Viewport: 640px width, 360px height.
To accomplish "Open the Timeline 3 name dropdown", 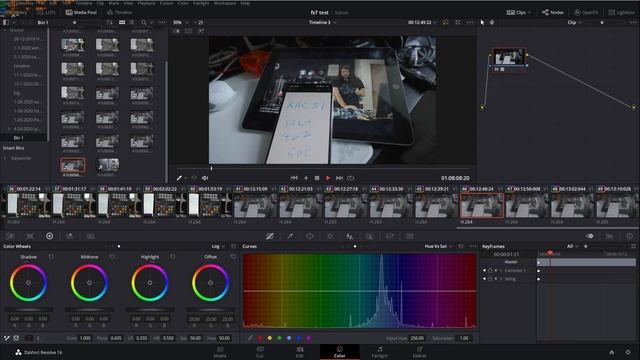I will tap(322, 22).
